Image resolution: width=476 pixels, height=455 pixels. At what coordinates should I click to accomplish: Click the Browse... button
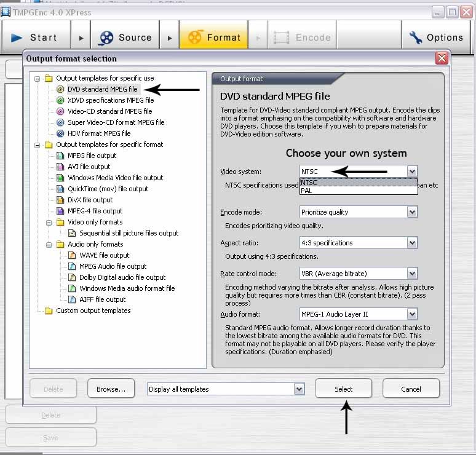click(x=111, y=388)
